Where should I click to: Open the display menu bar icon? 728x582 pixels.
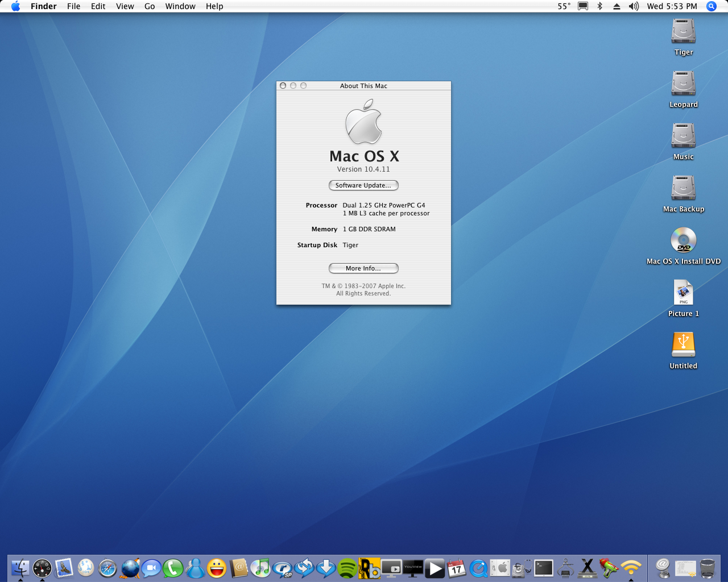[x=583, y=6]
